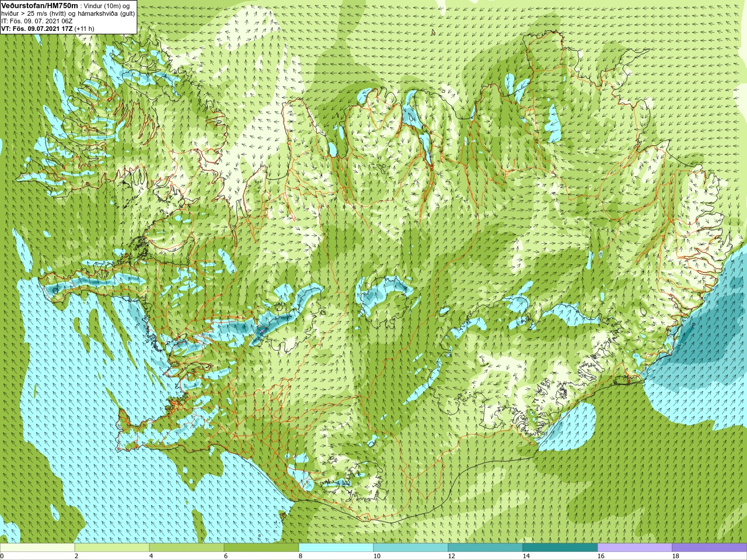The image size is (747, 560).
Task: Click the '(+11 h)' forecast offset text
Action: [x=84, y=29]
